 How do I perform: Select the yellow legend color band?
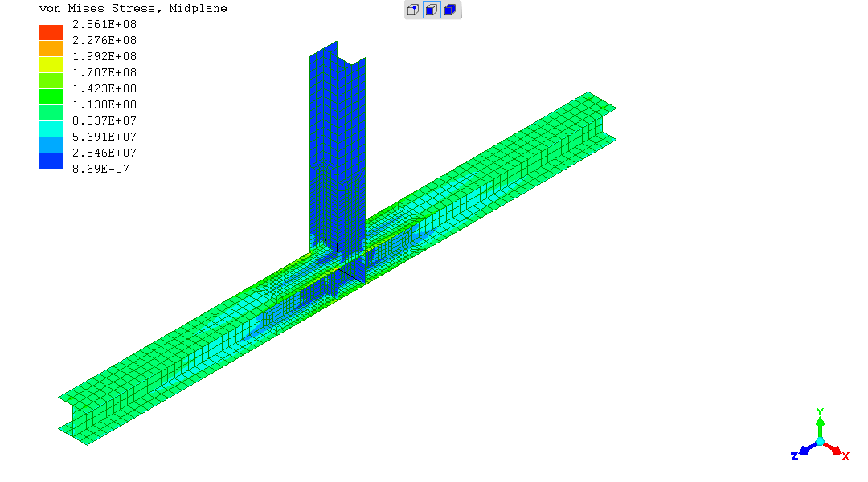[51, 64]
